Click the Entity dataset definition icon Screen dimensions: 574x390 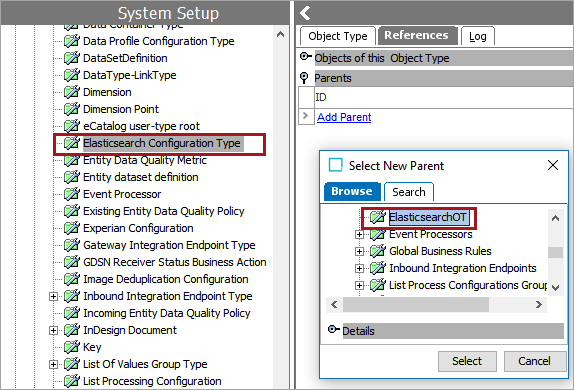pos(71,177)
